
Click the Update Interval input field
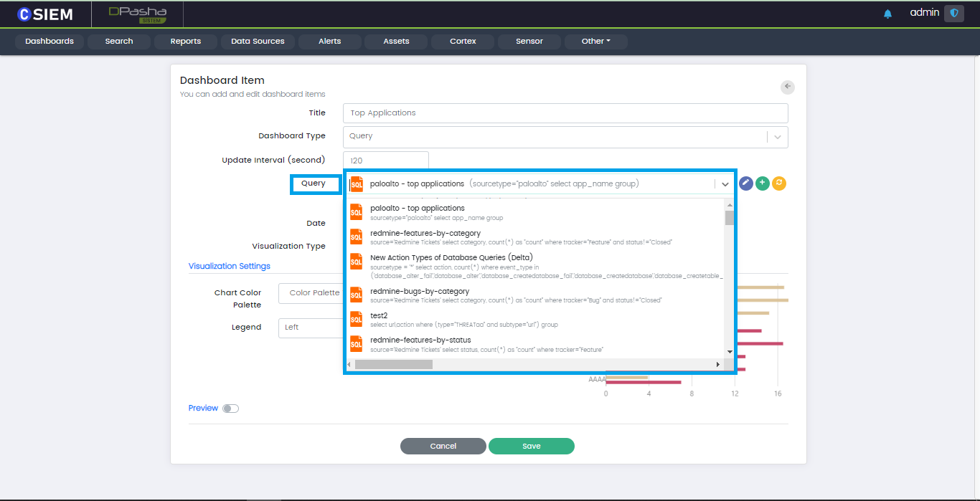point(385,161)
